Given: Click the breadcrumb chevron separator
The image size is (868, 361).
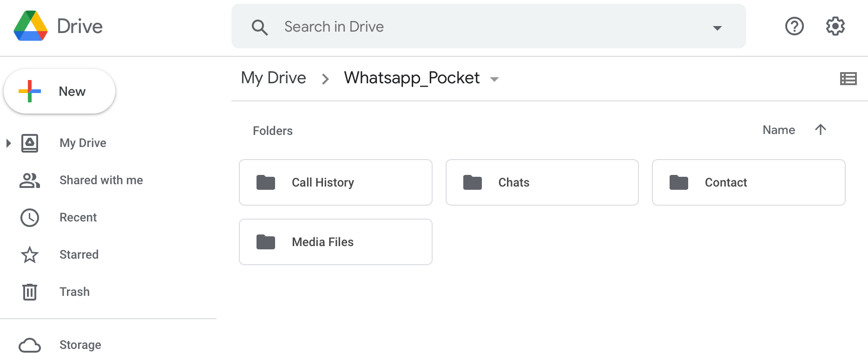Looking at the screenshot, I should point(325,79).
